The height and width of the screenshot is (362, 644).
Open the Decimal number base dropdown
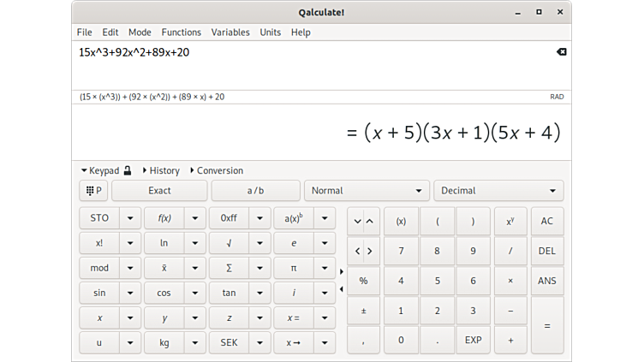point(498,191)
